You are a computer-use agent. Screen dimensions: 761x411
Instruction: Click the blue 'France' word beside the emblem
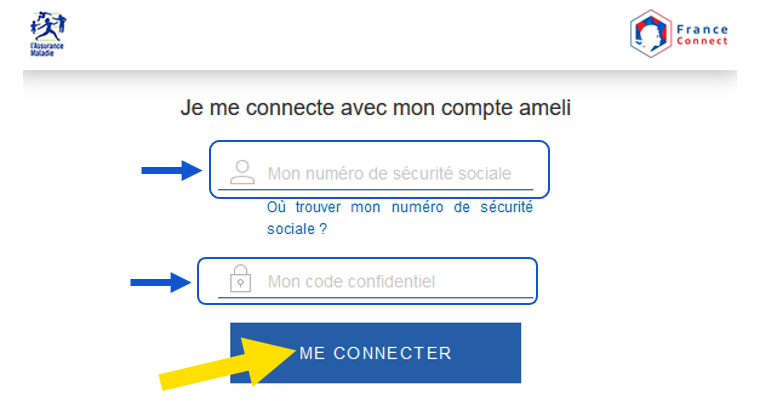click(702, 30)
